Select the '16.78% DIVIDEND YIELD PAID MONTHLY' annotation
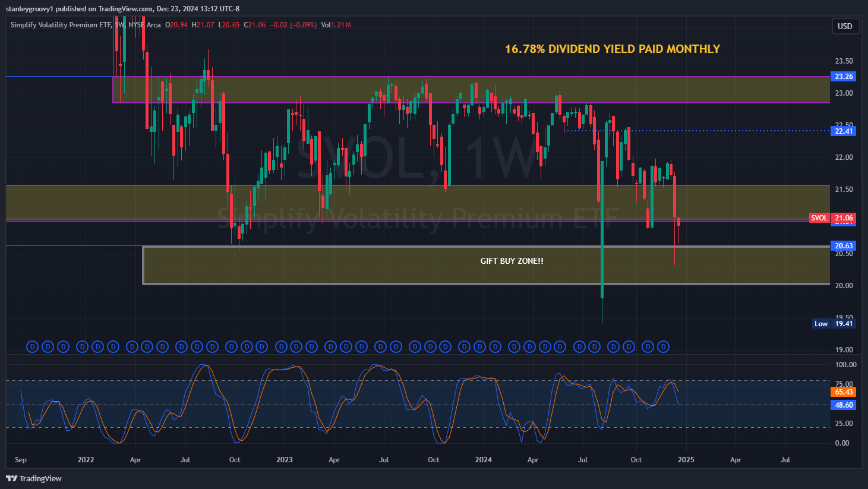Screen dimensions: 868x489 tap(613, 49)
